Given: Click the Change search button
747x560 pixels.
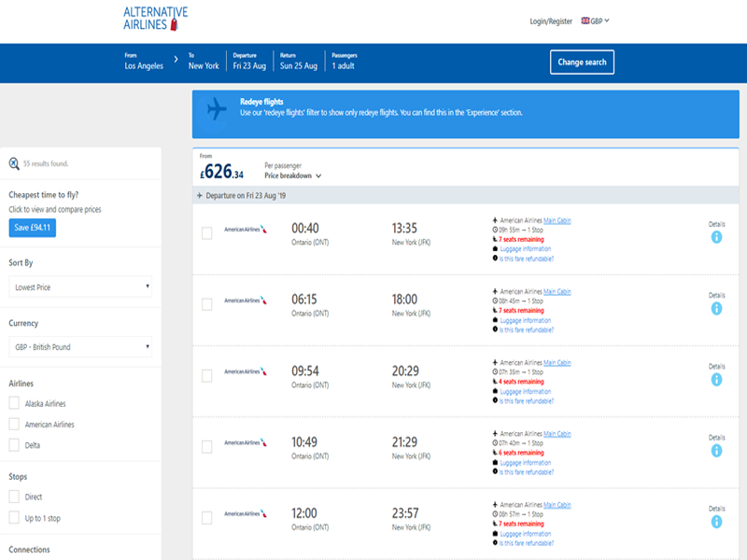Looking at the screenshot, I should (x=582, y=62).
